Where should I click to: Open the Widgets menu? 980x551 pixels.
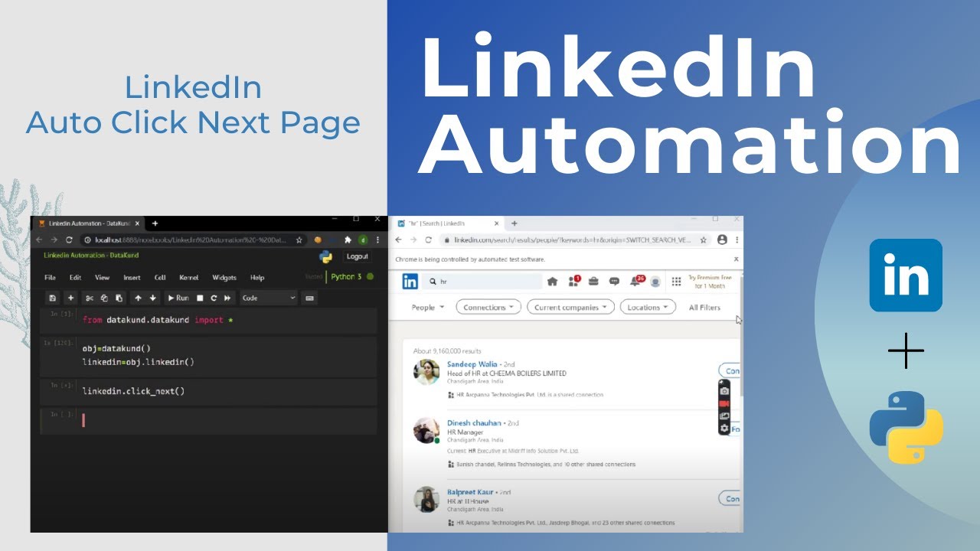224,278
